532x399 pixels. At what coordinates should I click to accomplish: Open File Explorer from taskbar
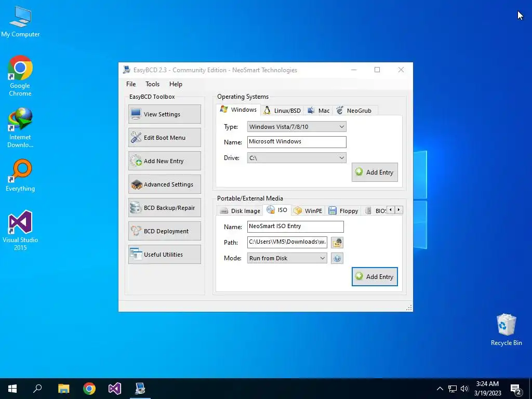[x=63, y=389]
